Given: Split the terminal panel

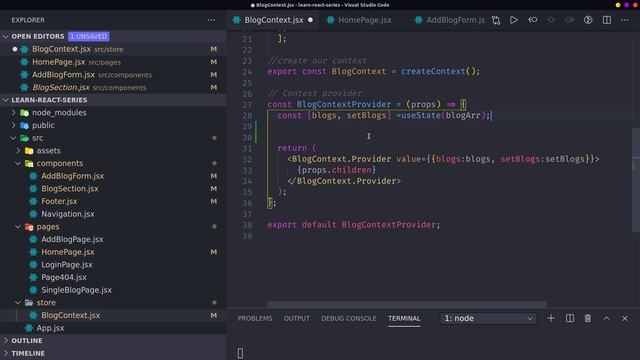Looking at the screenshot, I should point(570,318).
